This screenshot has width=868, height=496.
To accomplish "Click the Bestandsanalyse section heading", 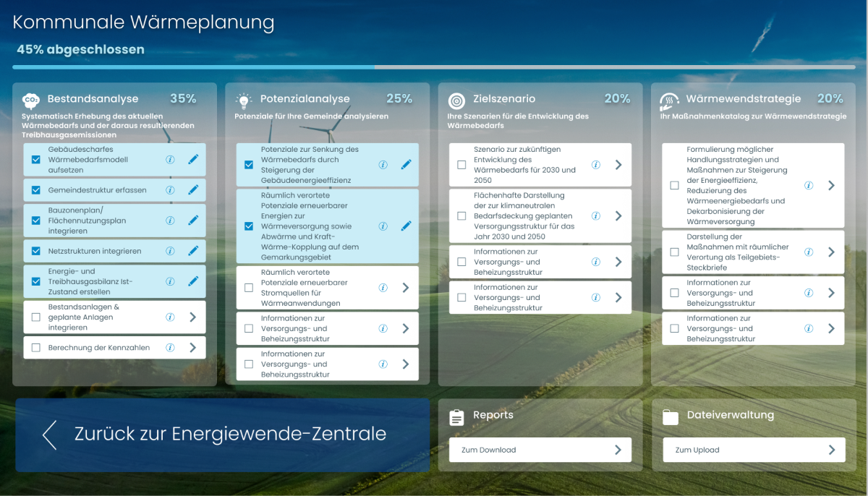I will [x=93, y=99].
